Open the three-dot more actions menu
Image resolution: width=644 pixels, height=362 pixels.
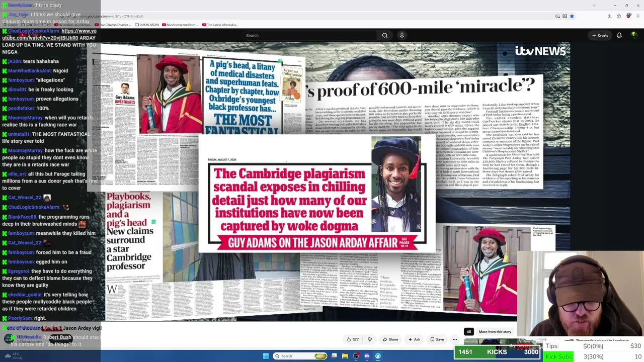(x=454, y=339)
